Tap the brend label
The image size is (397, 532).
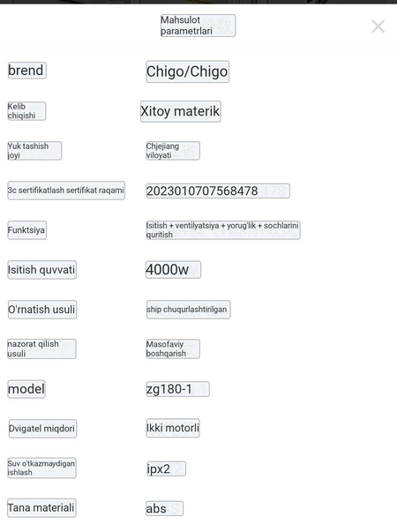26,71
